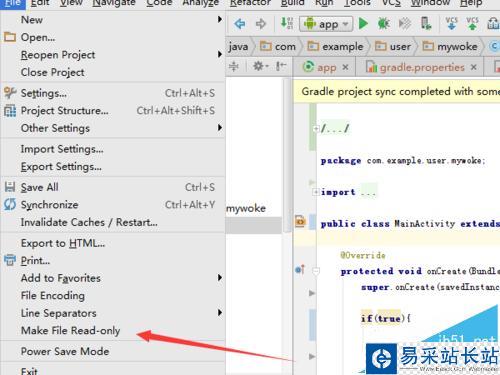Viewport: 500px width, 375px height.
Task: Click the Save All floppy icon
Action: pos(10,187)
